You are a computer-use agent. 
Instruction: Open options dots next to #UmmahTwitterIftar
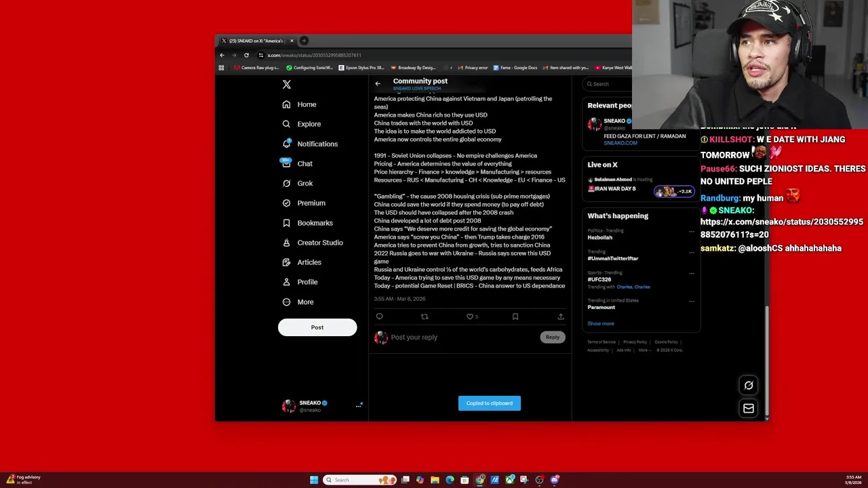[692, 252]
